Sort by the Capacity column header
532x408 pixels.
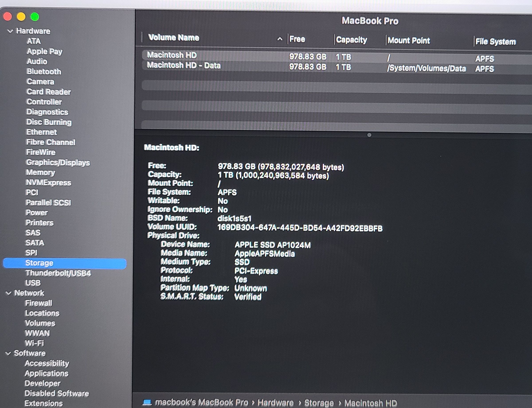[x=351, y=40]
